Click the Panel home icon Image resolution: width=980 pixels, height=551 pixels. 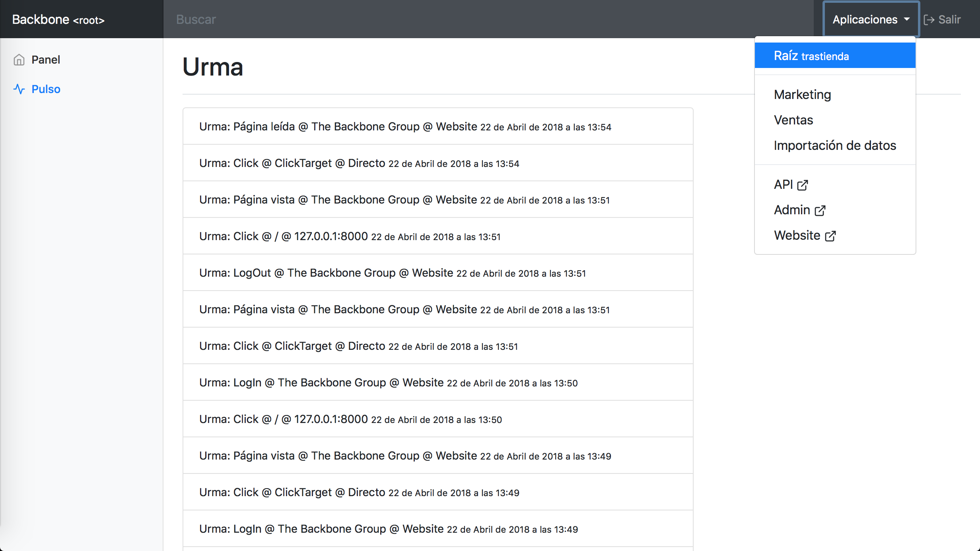(19, 60)
